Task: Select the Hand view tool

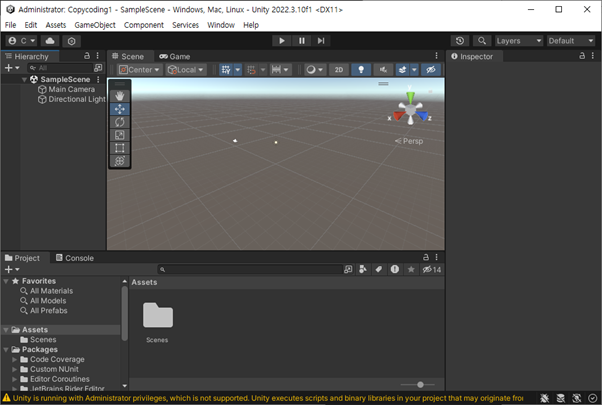Action: tap(119, 96)
